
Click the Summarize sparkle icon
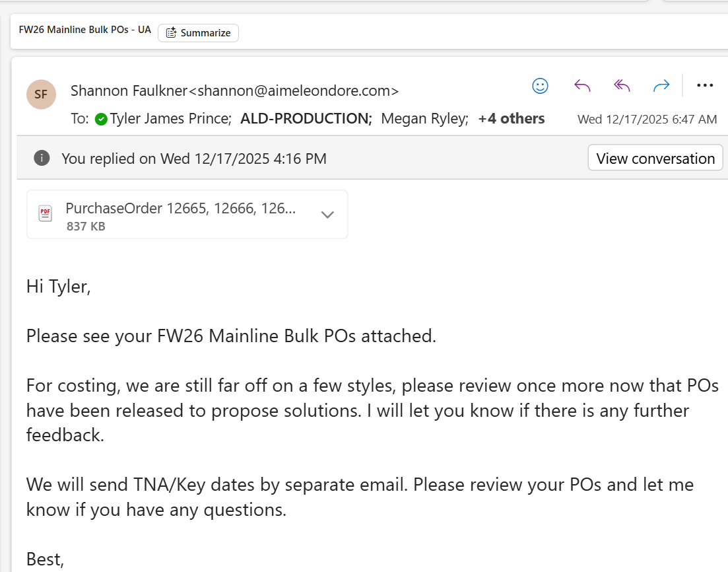(171, 33)
